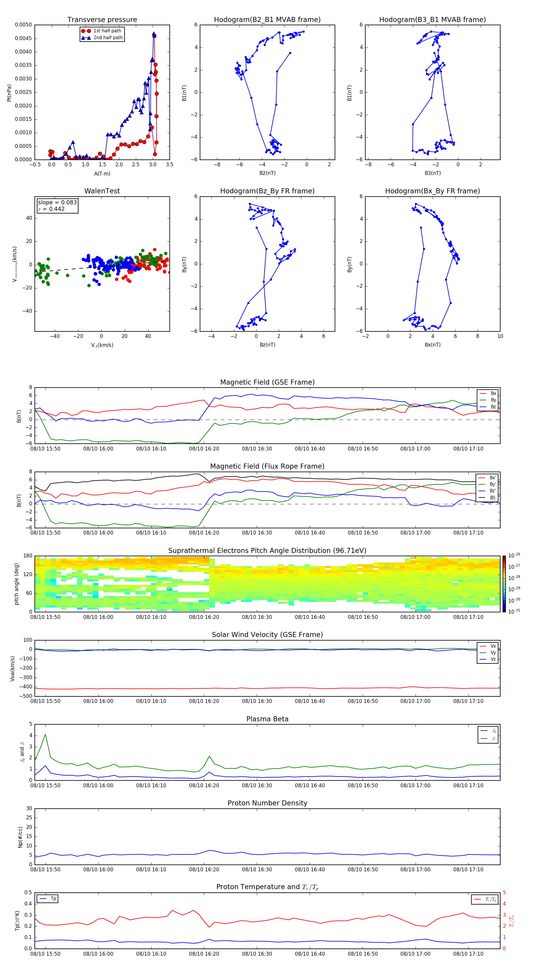Select 'Vy' in the velocity legend
The width and height of the screenshot is (535, 980).
488,652
